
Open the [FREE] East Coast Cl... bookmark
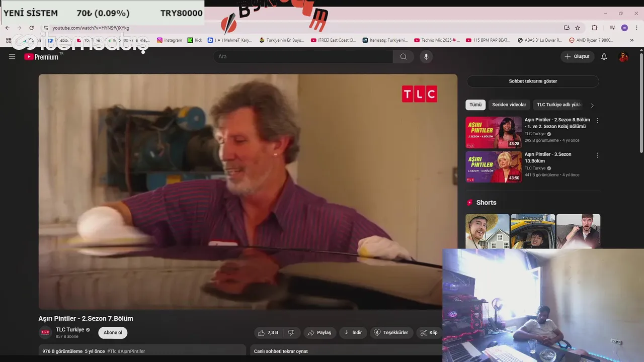[333, 40]
